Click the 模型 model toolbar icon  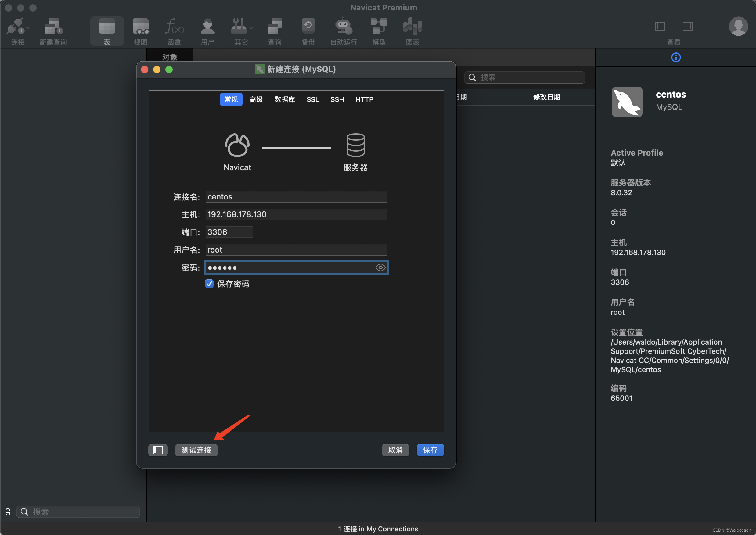coord(379,26)
